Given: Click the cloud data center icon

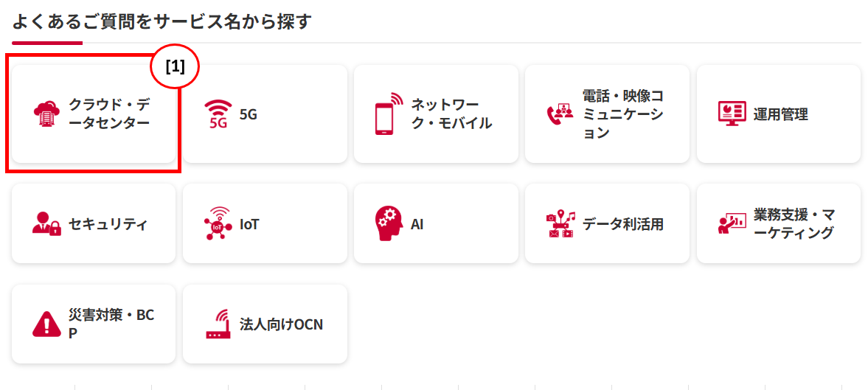Looking at the screenshot, I should click(x=46, y=114).
